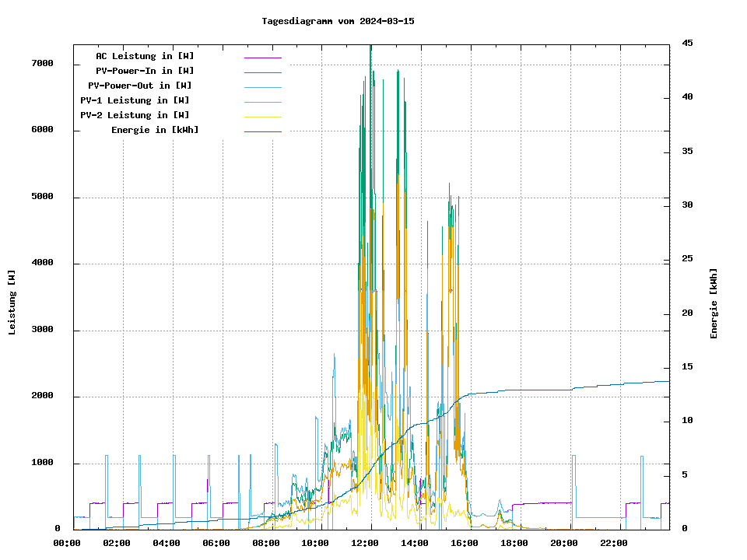This screenshot has width=747, height=560.
Task: Click the PV-Power-Out in [W] legend label
Action: (x=140, y=86)
